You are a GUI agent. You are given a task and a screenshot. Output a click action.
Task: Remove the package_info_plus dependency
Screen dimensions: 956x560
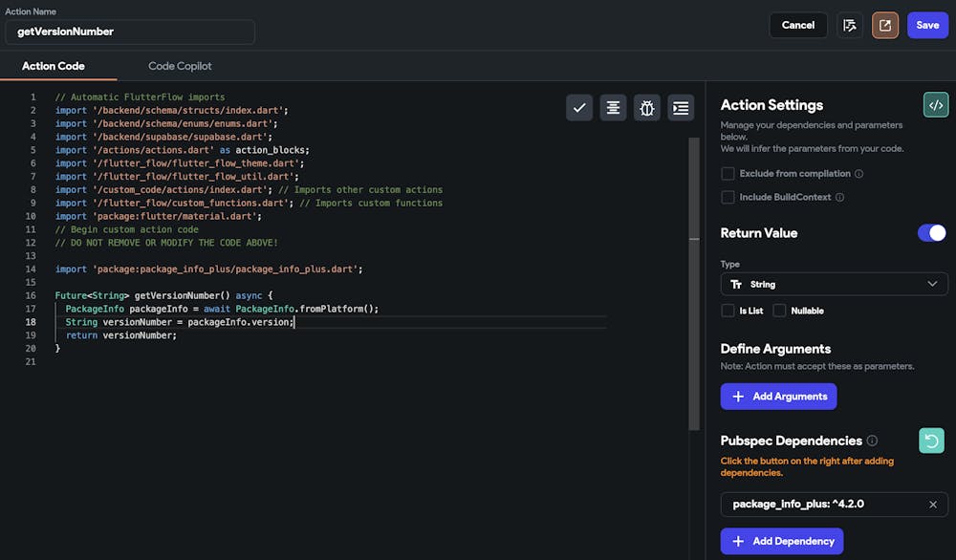(x=934, y=504)
